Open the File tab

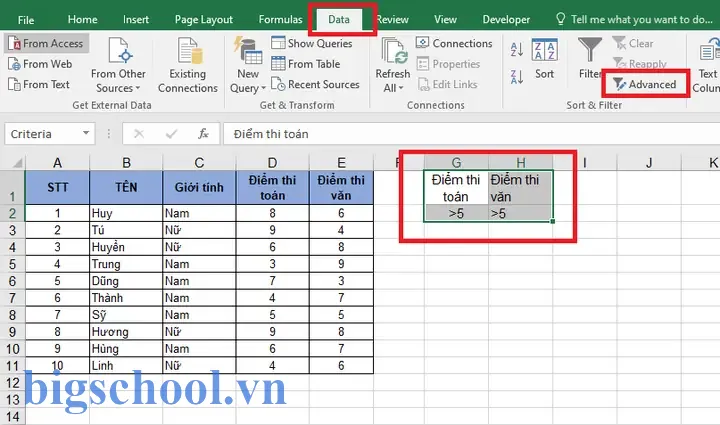pos(26,20)
